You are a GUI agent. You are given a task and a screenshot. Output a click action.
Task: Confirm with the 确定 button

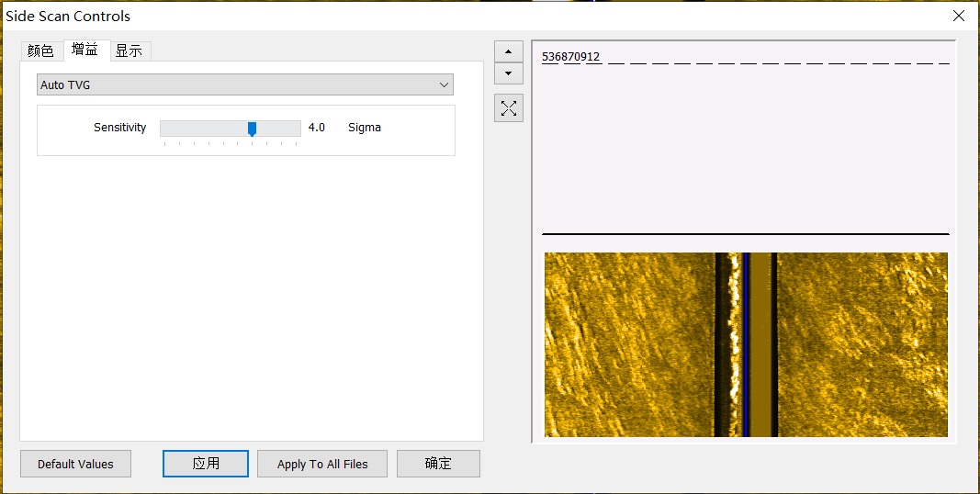[438, 464]
